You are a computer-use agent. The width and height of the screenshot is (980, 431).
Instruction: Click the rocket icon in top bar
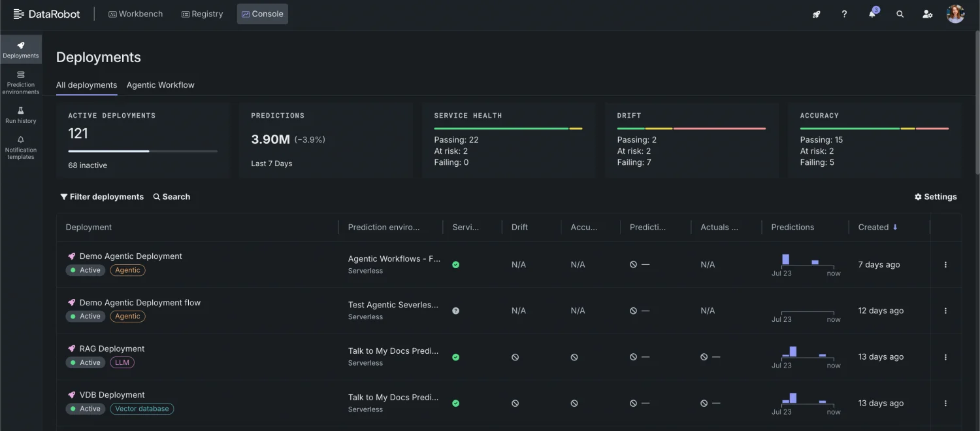[x=816, y=14]
